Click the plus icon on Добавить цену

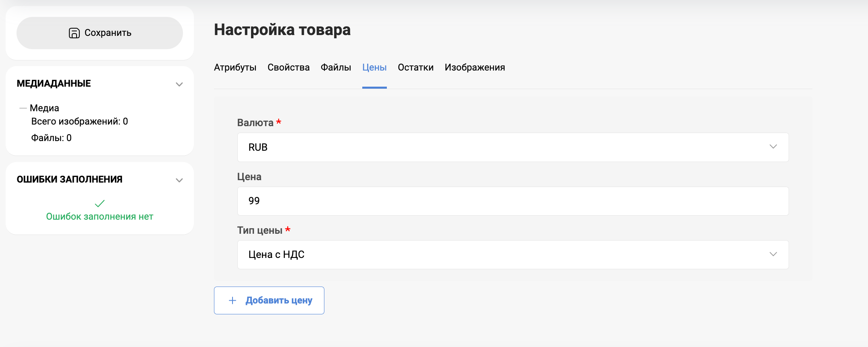[233, 300]
